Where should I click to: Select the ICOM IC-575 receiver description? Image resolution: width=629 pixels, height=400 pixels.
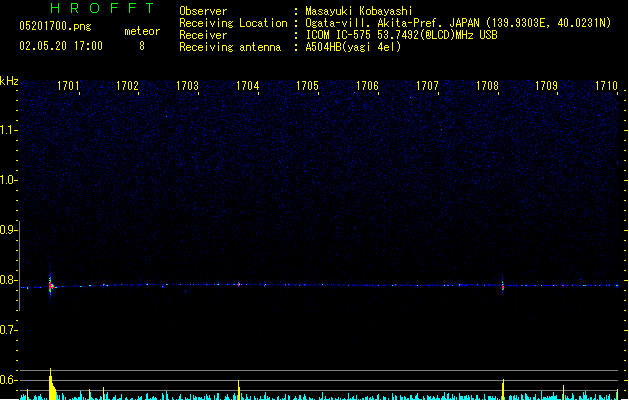[402, 35]
